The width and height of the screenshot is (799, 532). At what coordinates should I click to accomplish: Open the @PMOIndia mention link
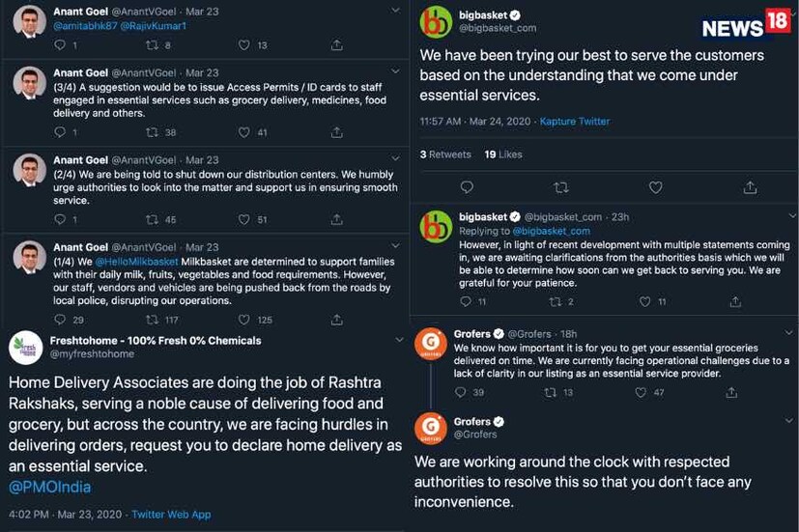(43, 486)
